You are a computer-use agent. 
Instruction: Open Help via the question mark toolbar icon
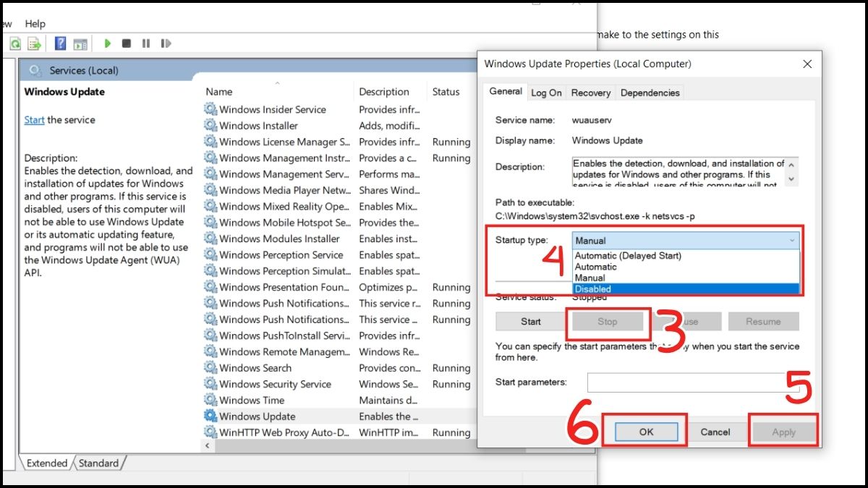point(59,43)
